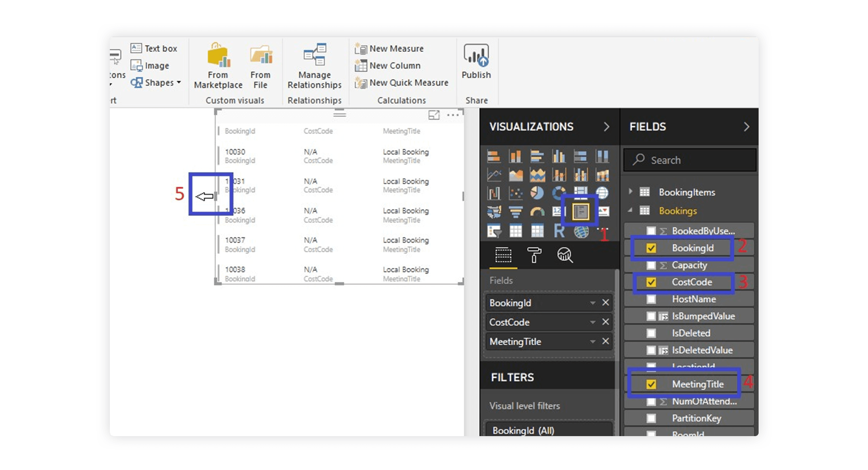Check the BookedByUse... field
The height and width of the screenshot is (470, 868).
pos(651,231)
